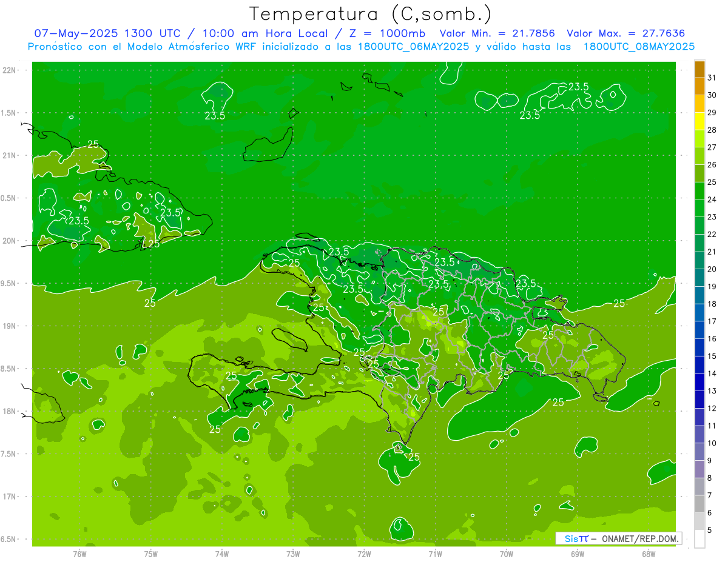
Task: Click the 21N latitude axis label
Action: tap(10, 155)
